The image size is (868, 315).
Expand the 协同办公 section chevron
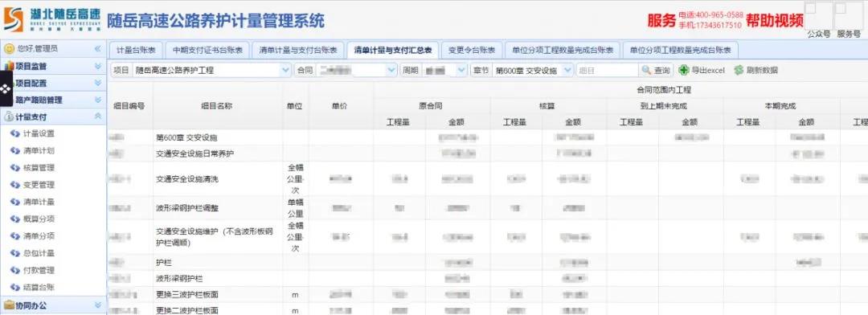[x=98, y=305]
